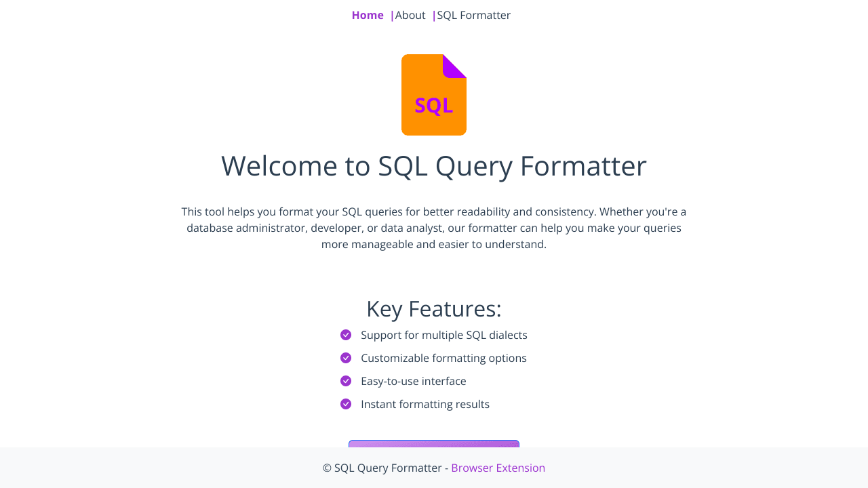Go to the About page

click(x=410, y=15)
